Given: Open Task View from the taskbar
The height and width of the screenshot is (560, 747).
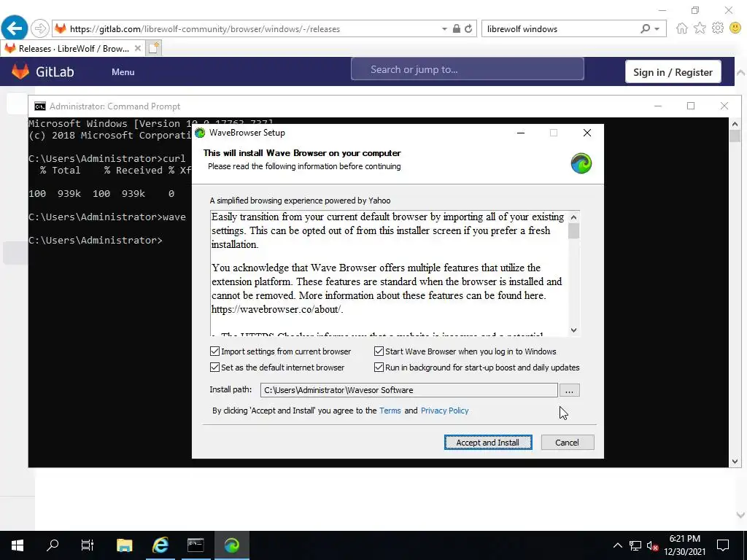Looking at the screenshot, I should point(88,545).
